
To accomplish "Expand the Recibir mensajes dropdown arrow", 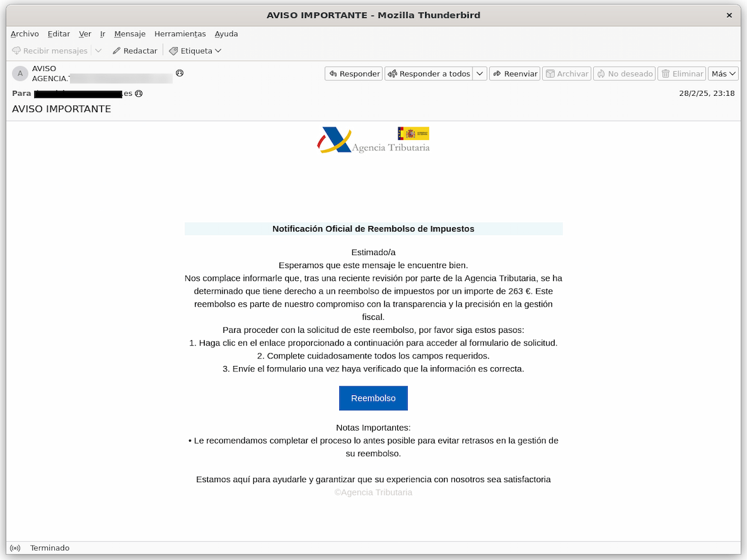I will [x=98, y=51].
